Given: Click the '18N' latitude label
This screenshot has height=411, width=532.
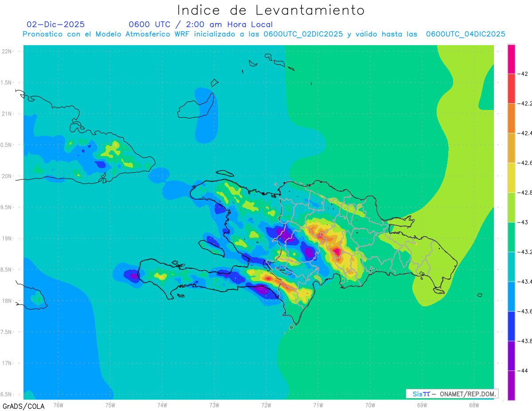Looking at the screenshot, I should click(7, 301).
